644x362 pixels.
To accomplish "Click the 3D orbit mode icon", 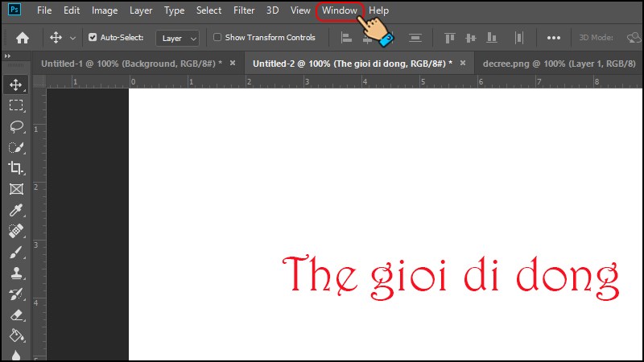I will [634, 38].
